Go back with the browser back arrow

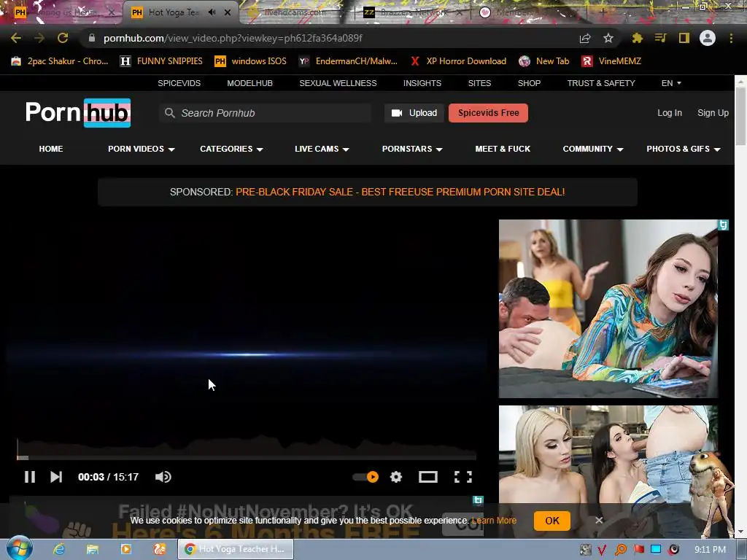tap(16, 38)
